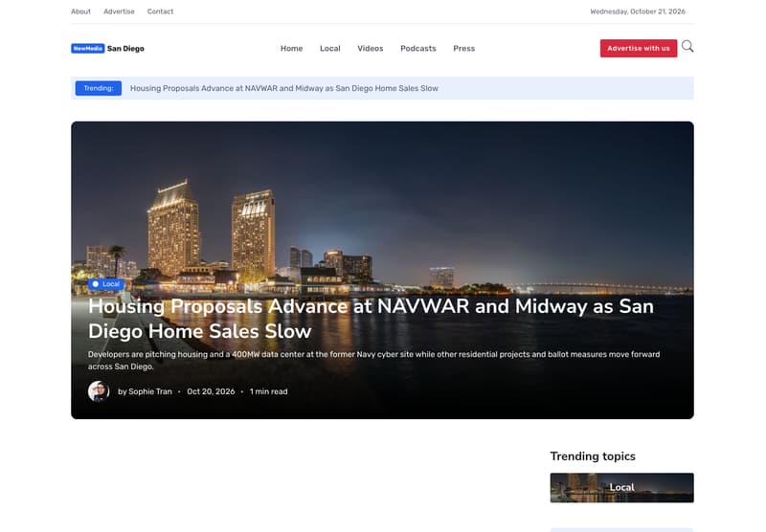
Task: Open the Videos menu item
Action: point(371,48)
